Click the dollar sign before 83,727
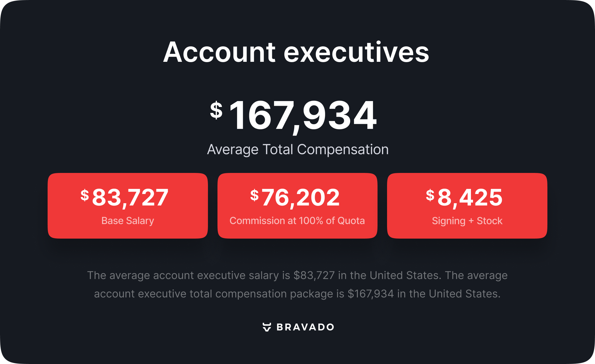The image size is (595, 364). pos(85,195)
